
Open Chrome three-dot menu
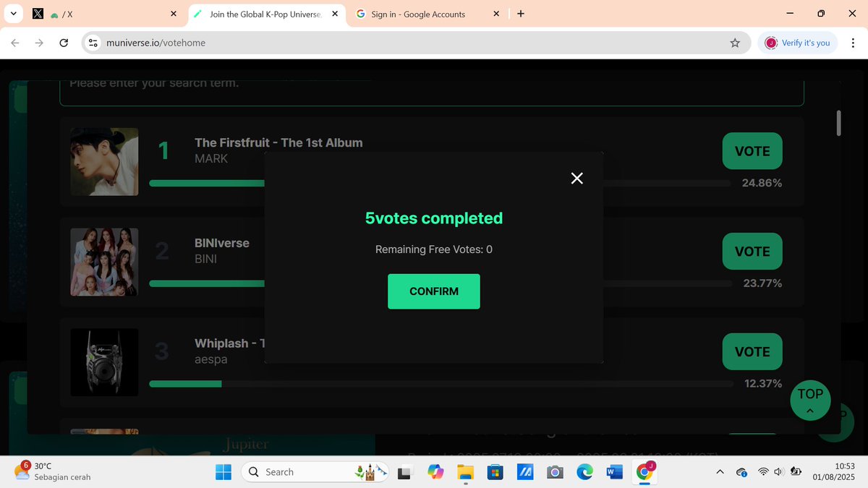pyautogui.click(x=852, y=43)
